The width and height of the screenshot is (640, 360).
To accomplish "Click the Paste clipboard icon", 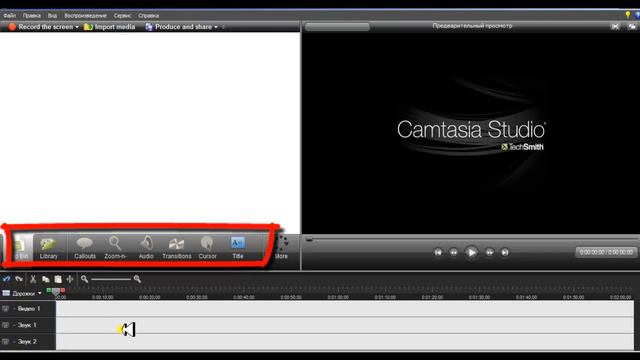I will click(58, 279).
